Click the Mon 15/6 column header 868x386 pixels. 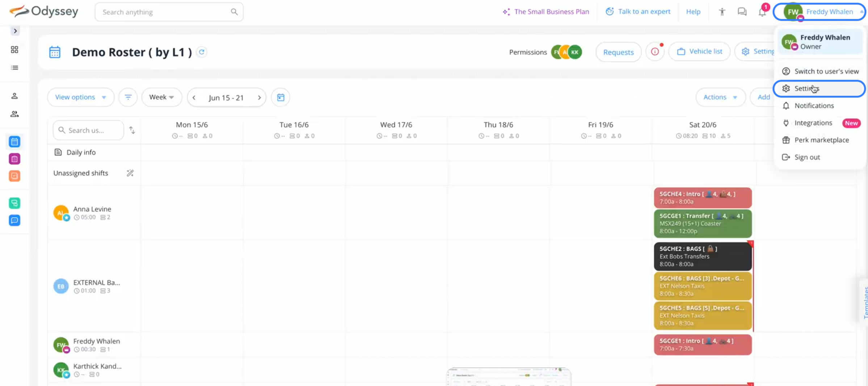(x=192, y=130)
